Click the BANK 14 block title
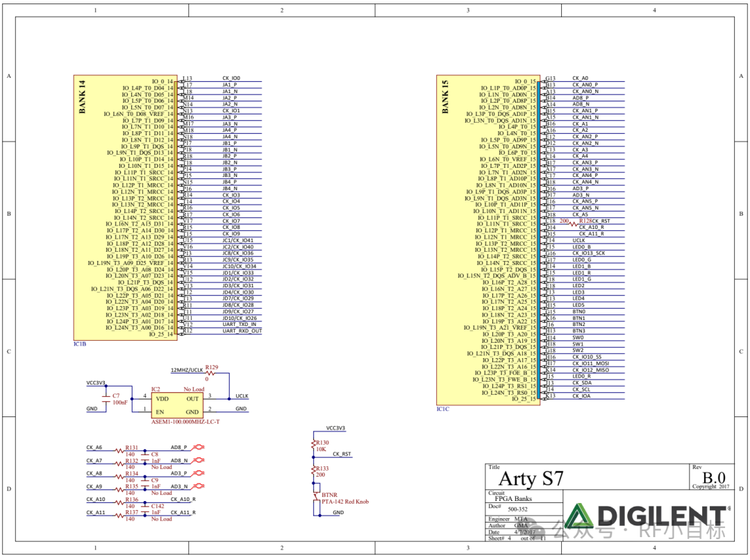The image size is (750, 560). pos(82,96)
